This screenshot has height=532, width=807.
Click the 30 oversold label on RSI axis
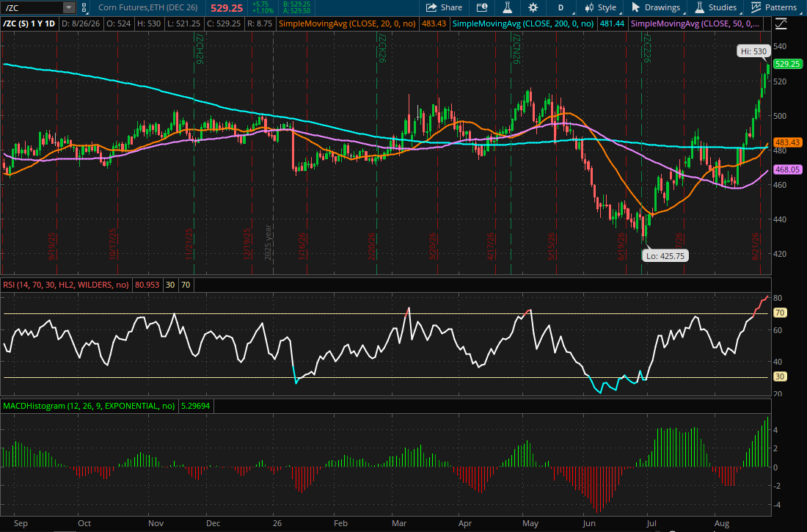pyautogui.click(x=780, y=376)
